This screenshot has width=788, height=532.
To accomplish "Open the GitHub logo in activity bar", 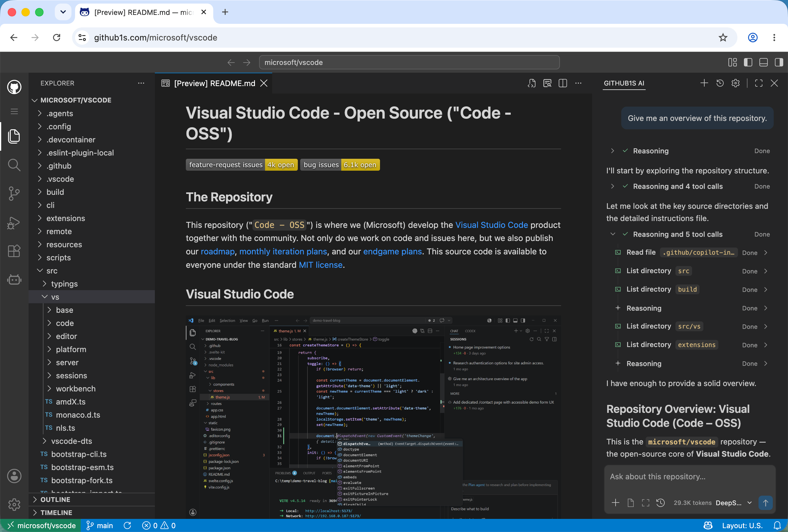I will (14, 87).
